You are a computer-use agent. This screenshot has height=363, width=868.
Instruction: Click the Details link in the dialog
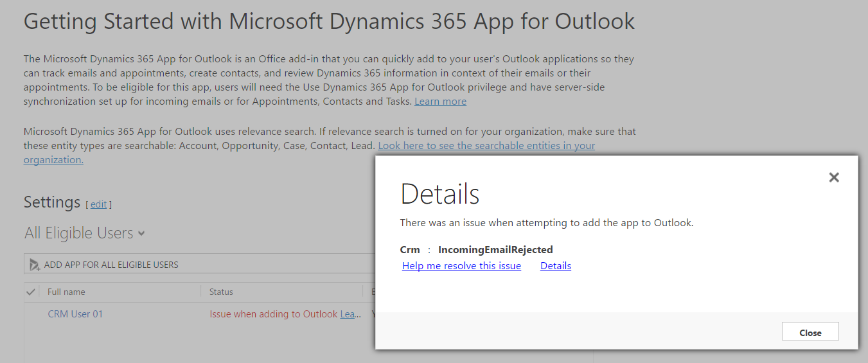pos(555,266)
